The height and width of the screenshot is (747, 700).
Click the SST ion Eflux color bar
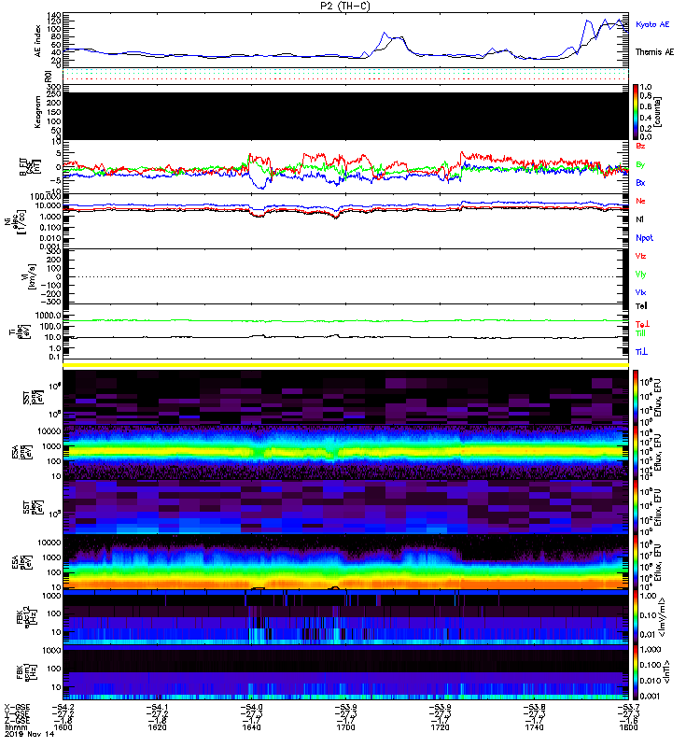click(636, 397)
